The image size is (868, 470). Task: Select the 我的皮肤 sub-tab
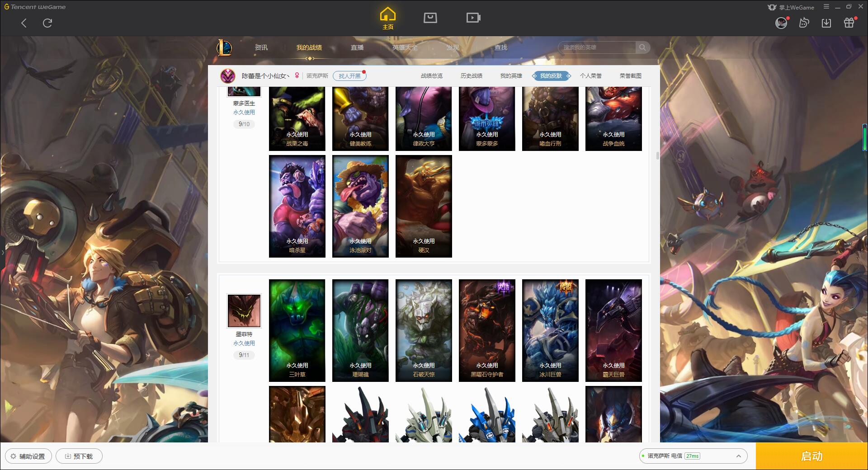point(551,76)
